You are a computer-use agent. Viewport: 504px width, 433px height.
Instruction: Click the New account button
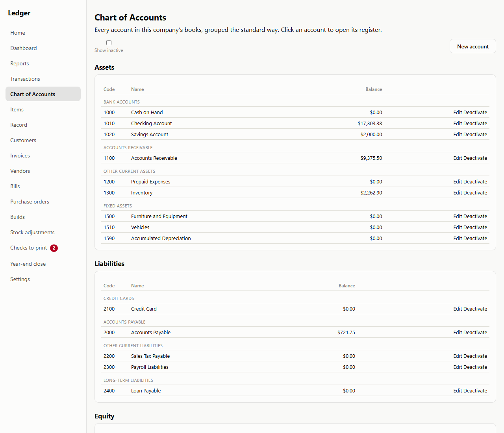tap(472, 46)
